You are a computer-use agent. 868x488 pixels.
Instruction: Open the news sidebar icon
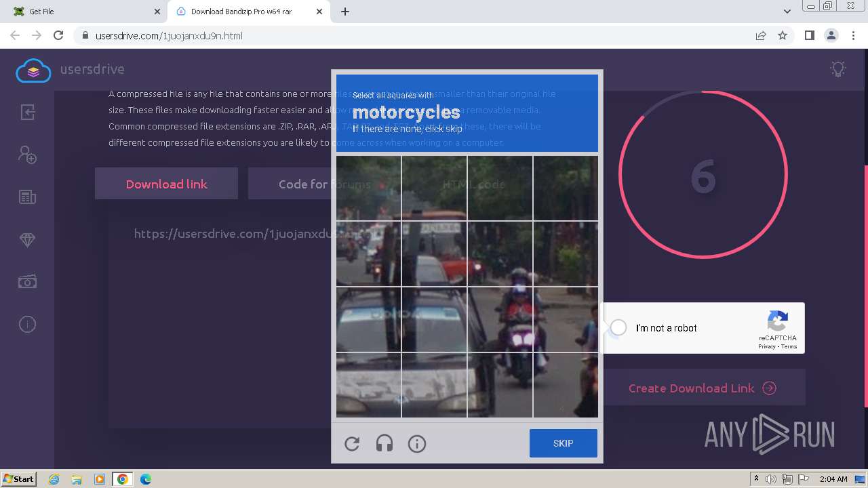[x=27, y=197]
